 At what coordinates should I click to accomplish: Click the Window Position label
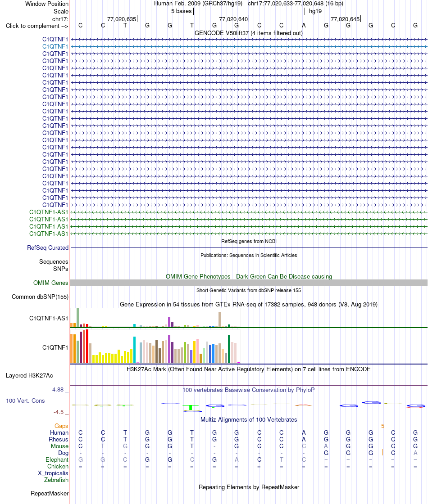(47, 4)
